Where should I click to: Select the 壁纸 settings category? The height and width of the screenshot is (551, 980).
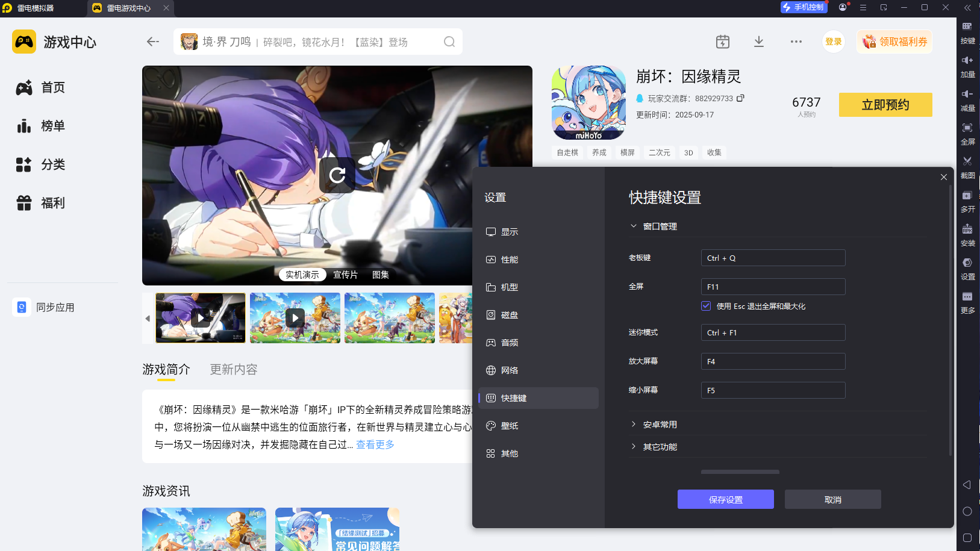[509, 425]
